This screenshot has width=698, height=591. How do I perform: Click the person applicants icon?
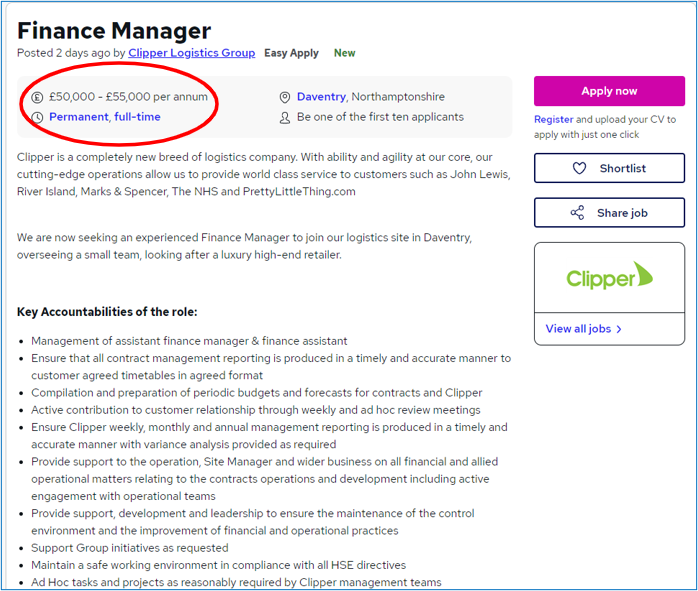click(x=285, y=118)
